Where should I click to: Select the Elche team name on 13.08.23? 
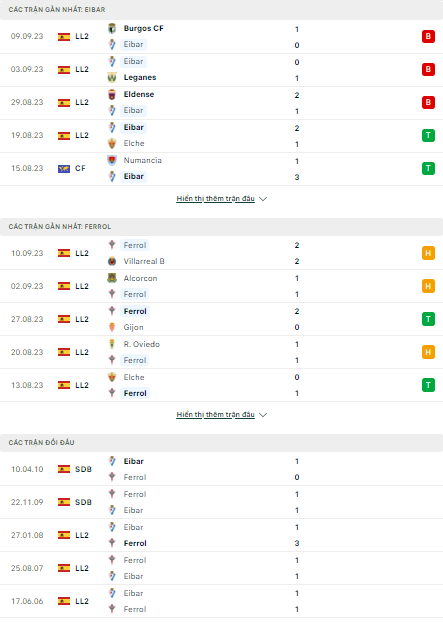[x=134, y=377]
